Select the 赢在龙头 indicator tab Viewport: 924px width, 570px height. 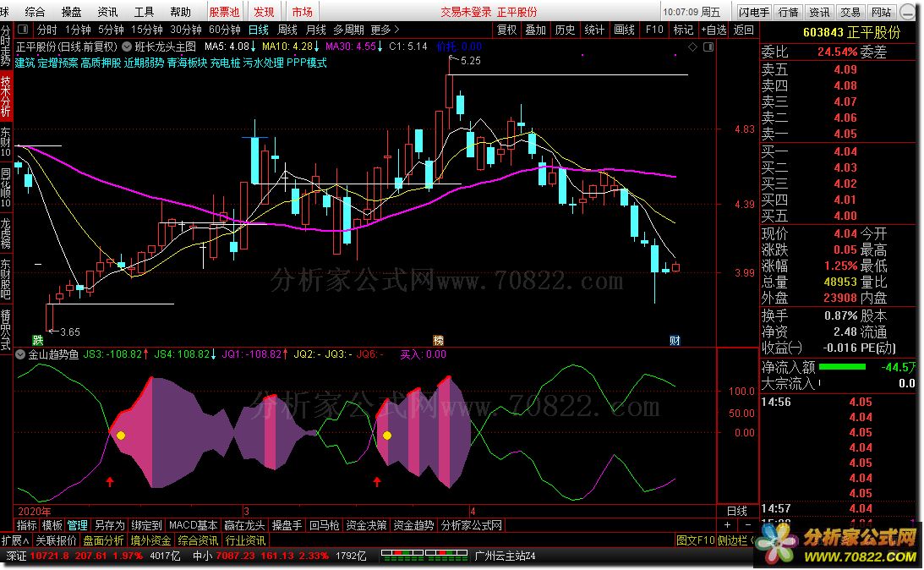click(246, 525)
